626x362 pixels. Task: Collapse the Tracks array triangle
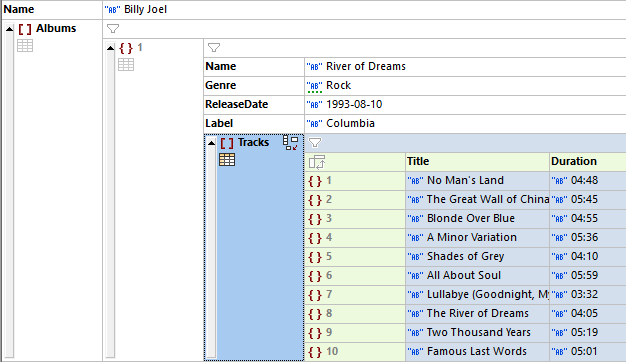212,143
